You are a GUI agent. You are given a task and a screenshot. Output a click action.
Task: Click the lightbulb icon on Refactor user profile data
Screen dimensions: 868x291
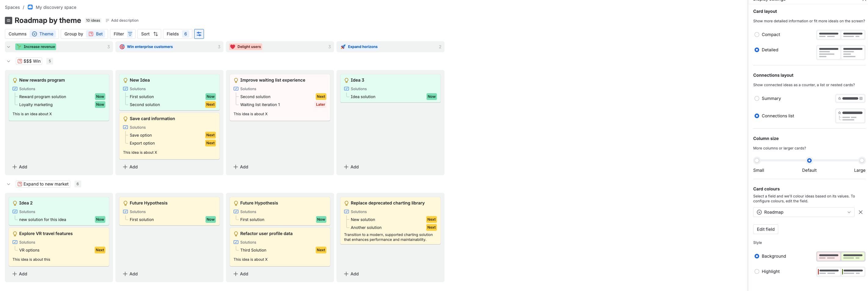click(236, 234)
